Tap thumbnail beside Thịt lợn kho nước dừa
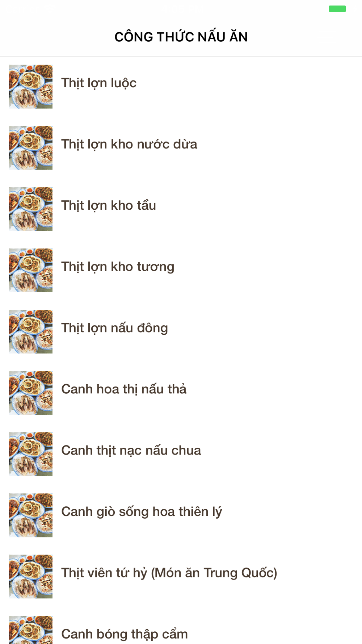The image size is (362, 644). [30, 148]
